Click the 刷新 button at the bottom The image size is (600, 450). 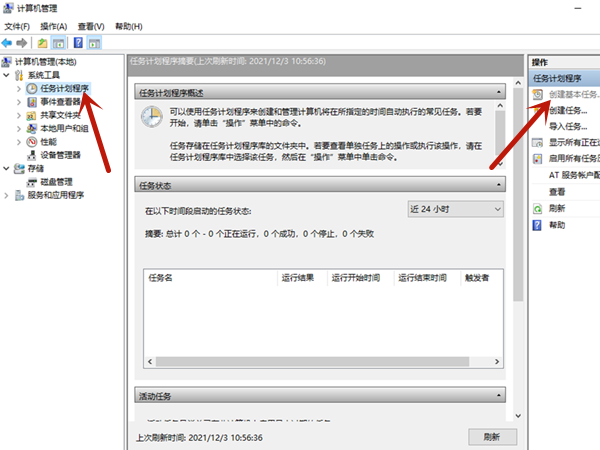(x=491, y=437)
